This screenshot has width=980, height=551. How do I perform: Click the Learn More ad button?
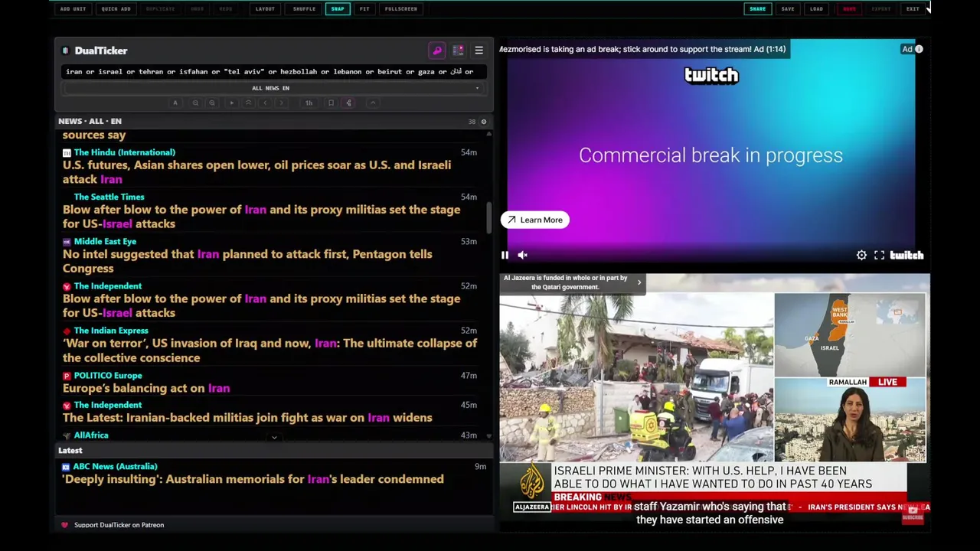tap(534, 220)
